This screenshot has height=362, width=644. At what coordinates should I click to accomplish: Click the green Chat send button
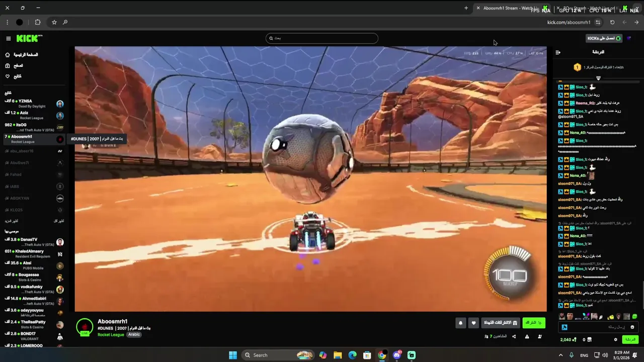[630, 340]
